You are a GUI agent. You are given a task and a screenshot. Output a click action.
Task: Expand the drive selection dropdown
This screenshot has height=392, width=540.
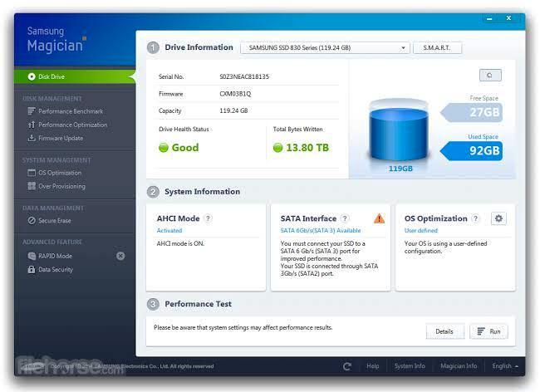click(x=325, y=48)
